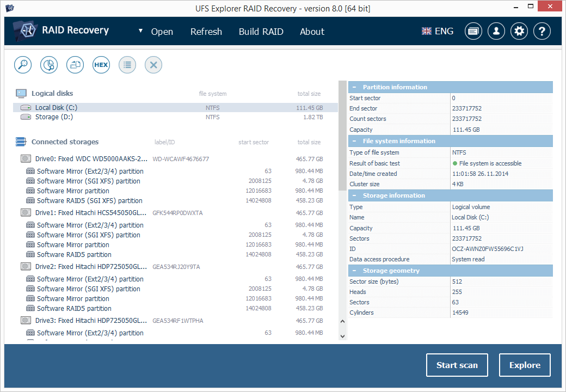Screen dimensions: 566x392
Task: Open the news/messages panel icon
Action: click(473, 31)
